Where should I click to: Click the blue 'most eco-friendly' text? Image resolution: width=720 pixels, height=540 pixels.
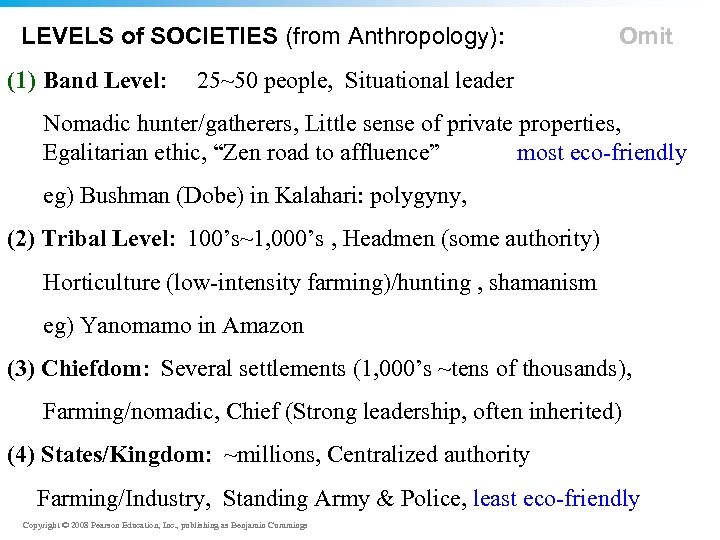tap(601, 153)
